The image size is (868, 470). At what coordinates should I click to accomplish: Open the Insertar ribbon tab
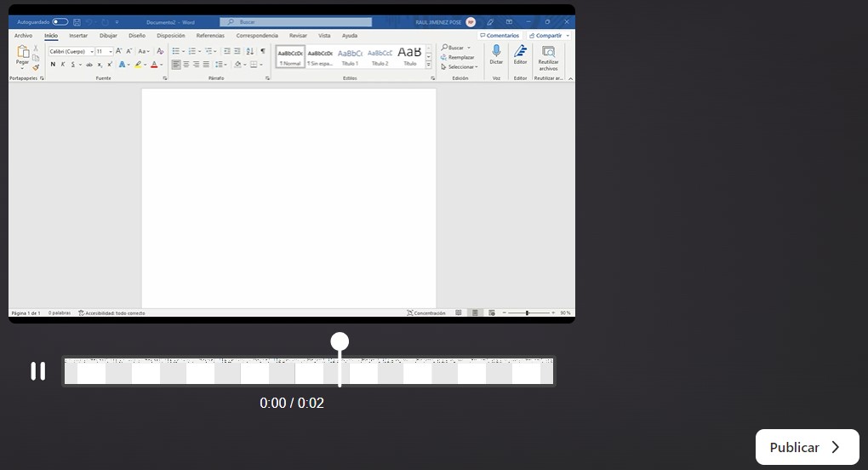tap(78, 36)
